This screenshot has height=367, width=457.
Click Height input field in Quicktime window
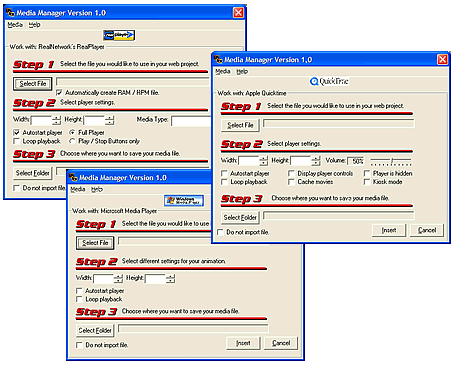pyautogui.click(x=301, y=161)
